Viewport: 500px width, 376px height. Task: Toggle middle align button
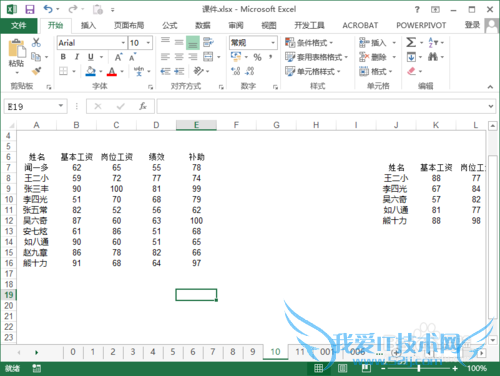[x=179, y=42]
